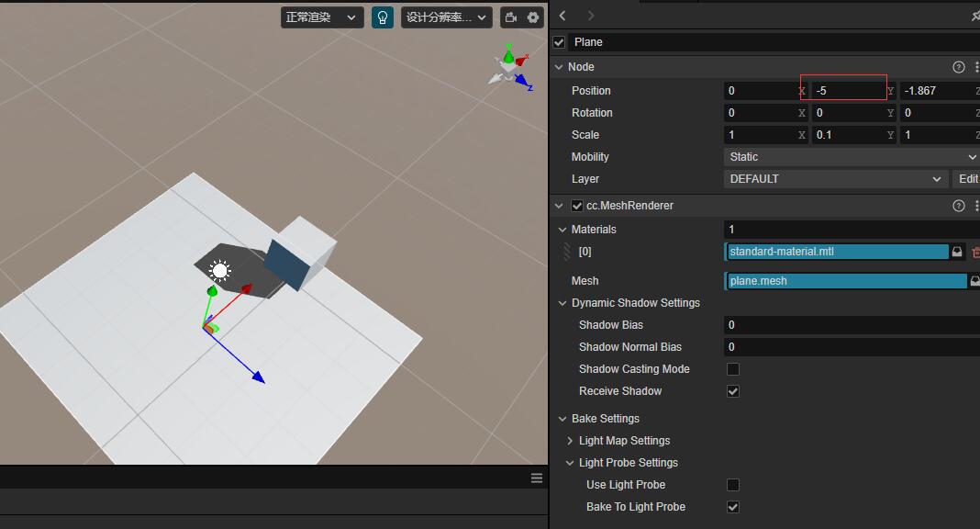Enable Use Light Probe

click(x=733, y=485)
